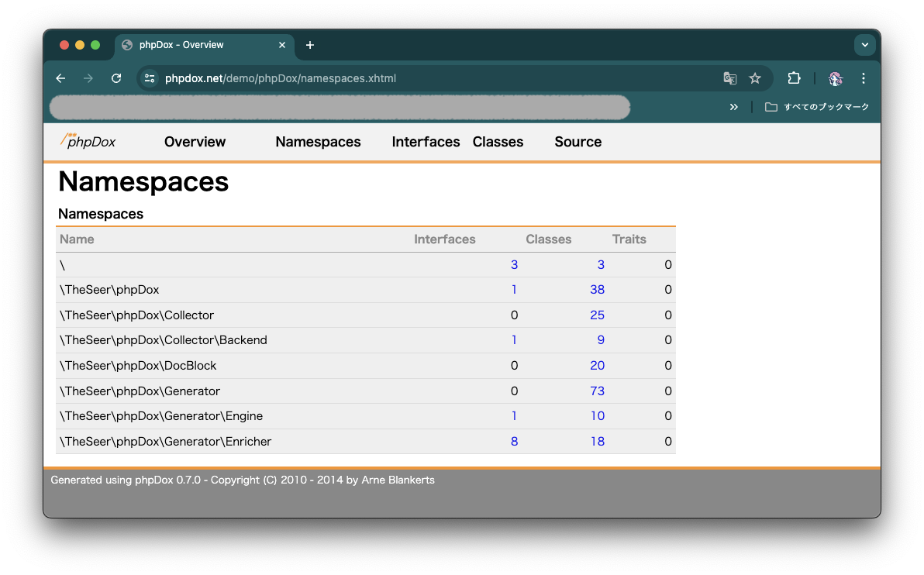Reload the page
Image resolution: width=924 pixels, height=575 pixels.
(x=116, y=78)
